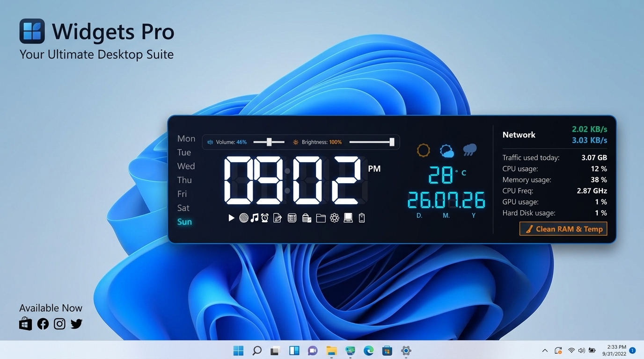Click the 26.07.26 date display

pyautogui.click(x=446, y=200)
